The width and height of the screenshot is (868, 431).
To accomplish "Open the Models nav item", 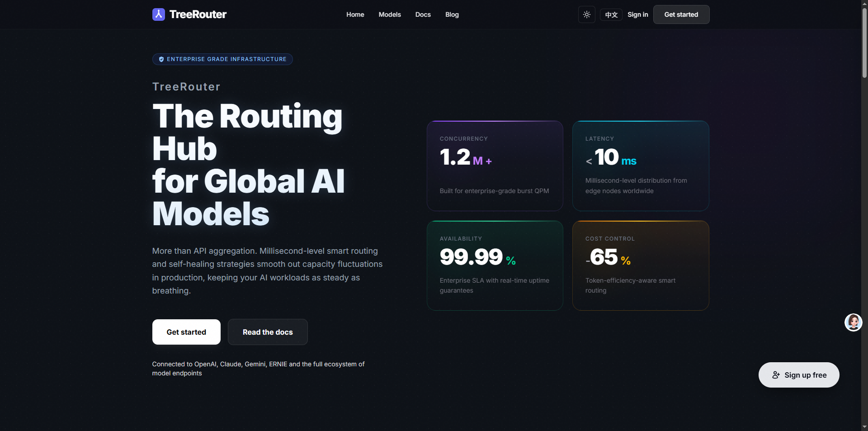I will coord(390,14).
